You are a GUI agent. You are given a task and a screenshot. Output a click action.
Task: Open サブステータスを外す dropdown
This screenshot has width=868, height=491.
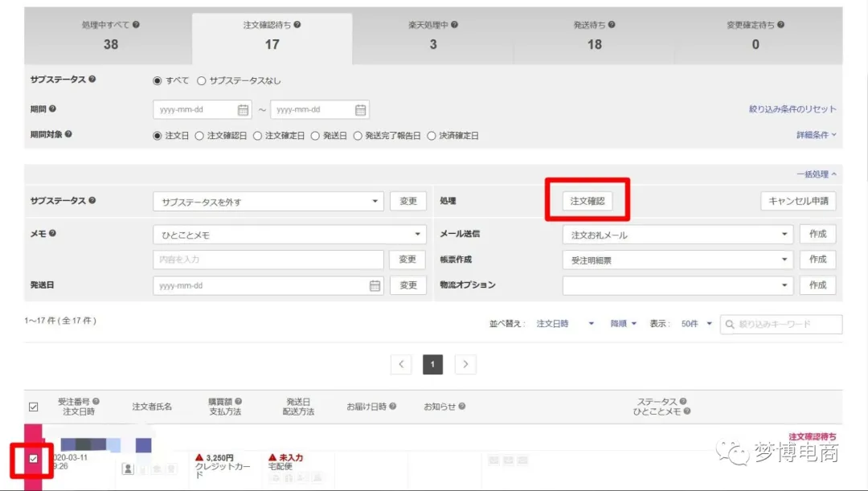[x=268, y=202]
